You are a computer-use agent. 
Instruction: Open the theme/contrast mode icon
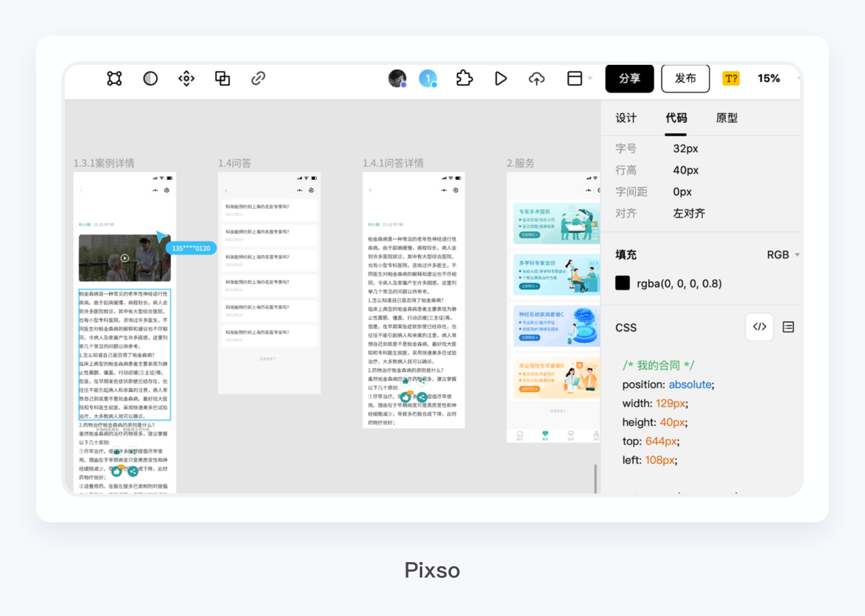click(150, 79)
